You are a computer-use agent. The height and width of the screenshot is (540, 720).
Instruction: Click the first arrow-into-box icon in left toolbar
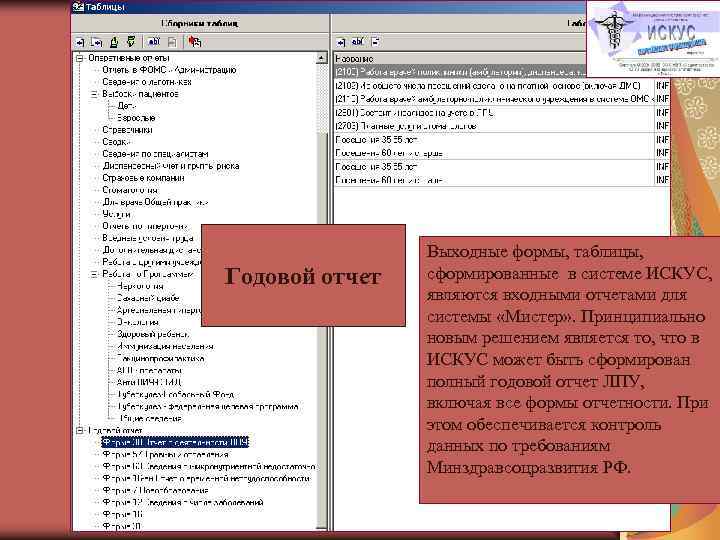coord(80,42)
